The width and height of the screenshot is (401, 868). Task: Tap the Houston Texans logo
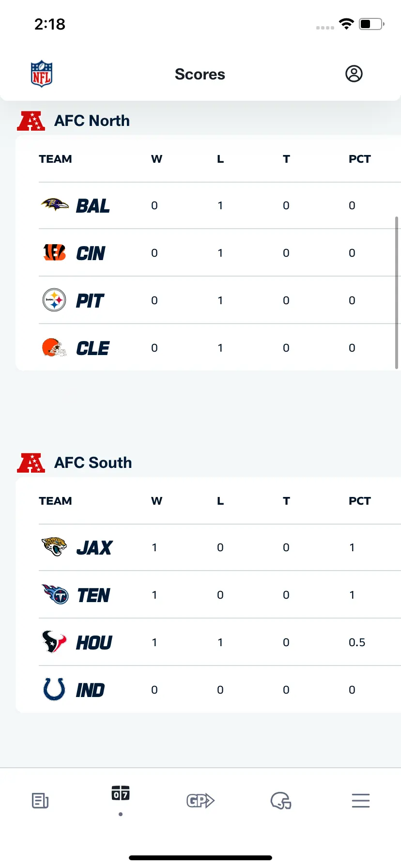click(54, 642)
